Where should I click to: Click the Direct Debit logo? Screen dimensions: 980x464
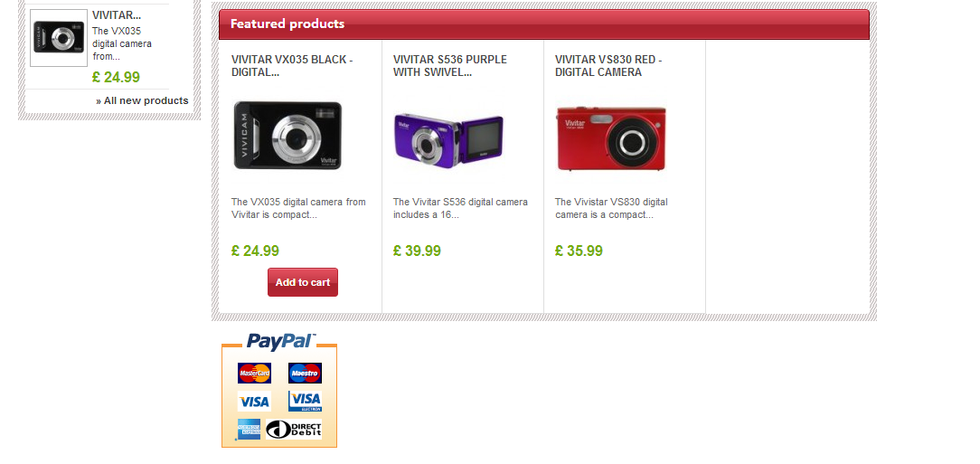click(x=294, y=429)
